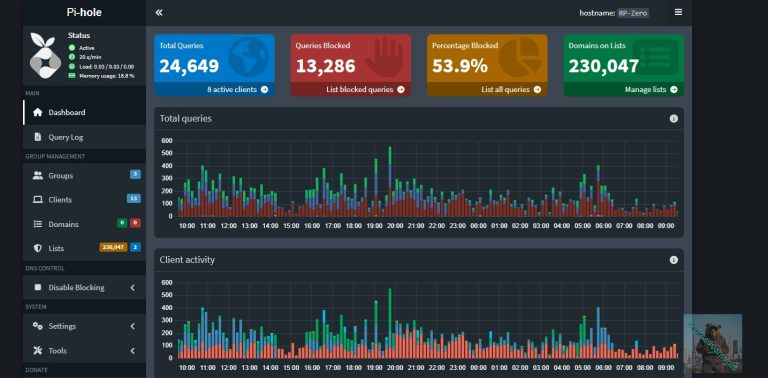Click the Client activity chart heading
Viewport: 768px width, 378px height.
click(187, 260)
